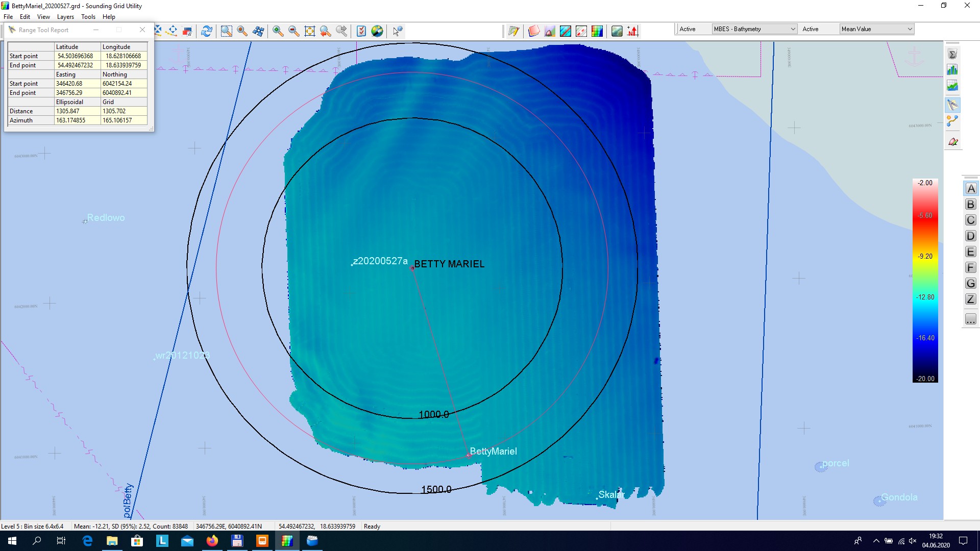Open Firefox from the taskbar
This screenshot has width=980, height=551.
click(x=212, y=541)
